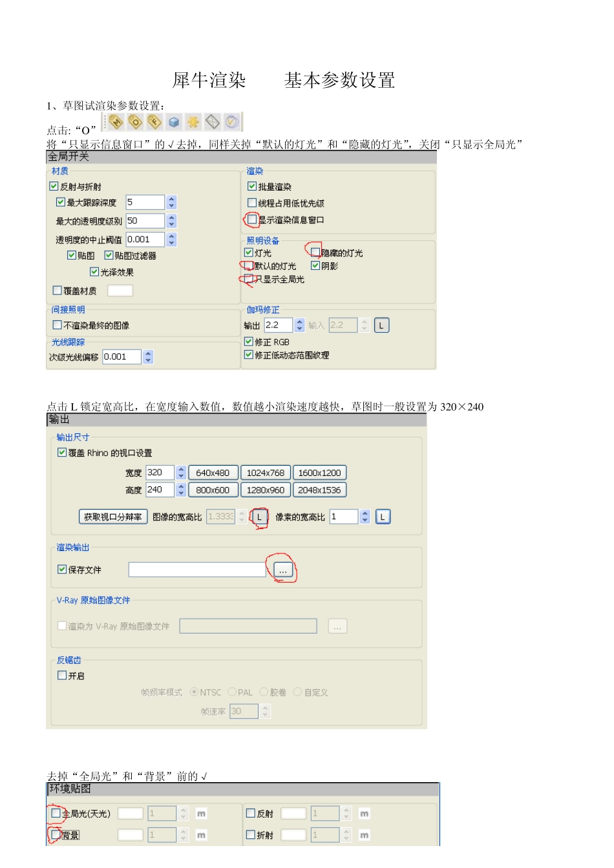Click the 次级光线偏移 spinner arrows

coord(149,356)
